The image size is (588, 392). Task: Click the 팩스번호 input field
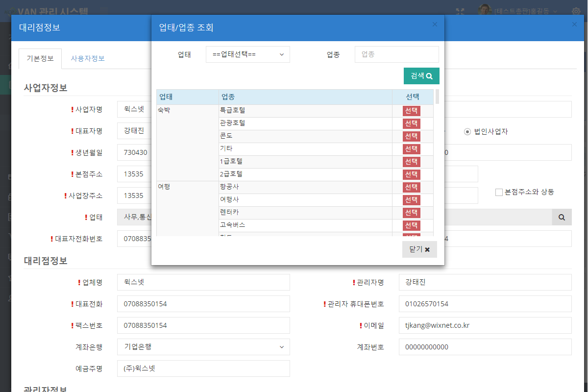point(203,325)
